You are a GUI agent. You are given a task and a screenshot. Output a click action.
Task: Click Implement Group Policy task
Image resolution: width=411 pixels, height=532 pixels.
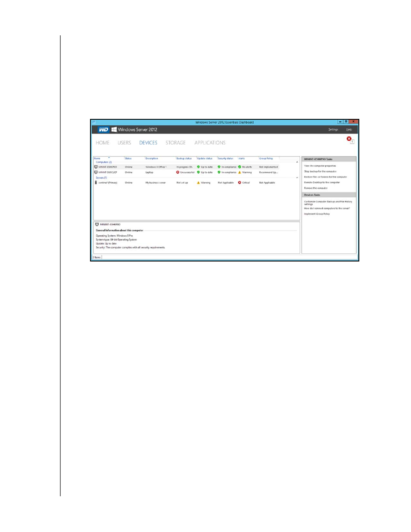click(x=317, y=214)
